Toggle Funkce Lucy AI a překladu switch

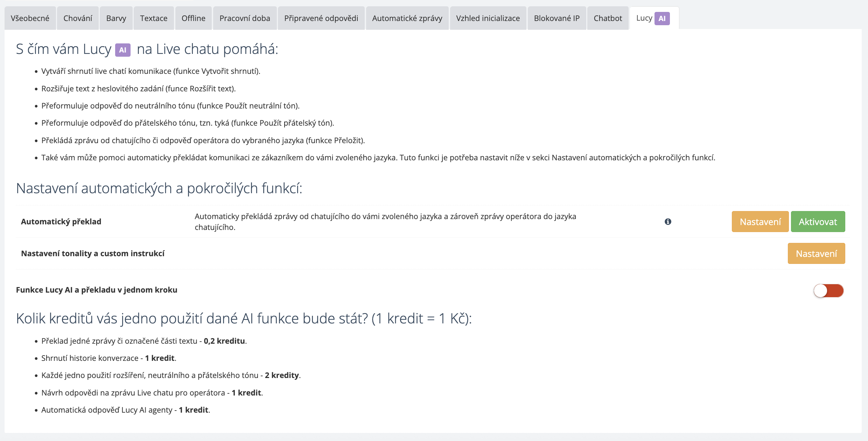tap(828, 290)
